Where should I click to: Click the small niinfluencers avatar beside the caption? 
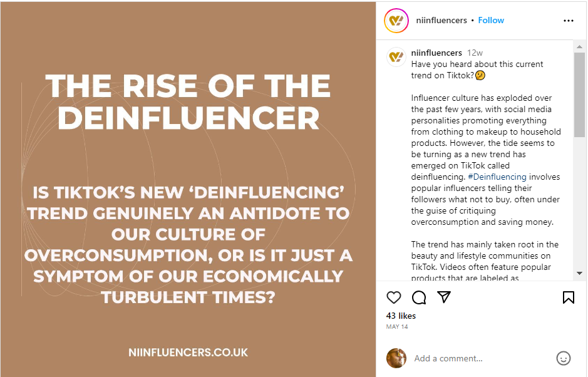pyautogui.click(x=396, y=57)
